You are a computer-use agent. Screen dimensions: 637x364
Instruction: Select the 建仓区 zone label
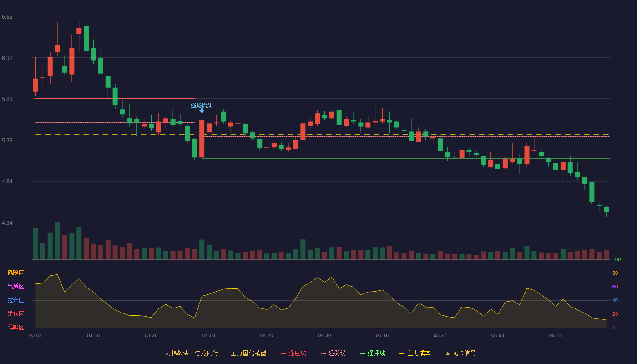[x=15, y=314]
